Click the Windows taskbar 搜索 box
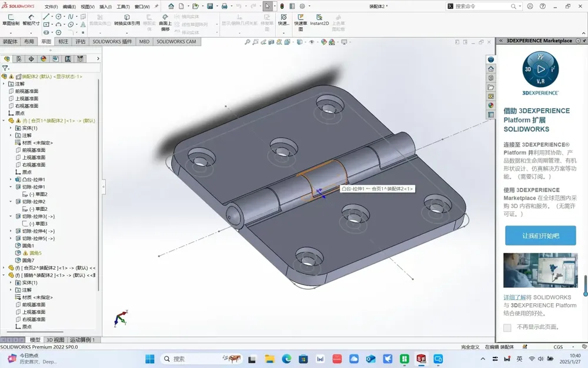The height and width of the screenshot is (368, 588). pyautogui.click(x=201, y=359)
